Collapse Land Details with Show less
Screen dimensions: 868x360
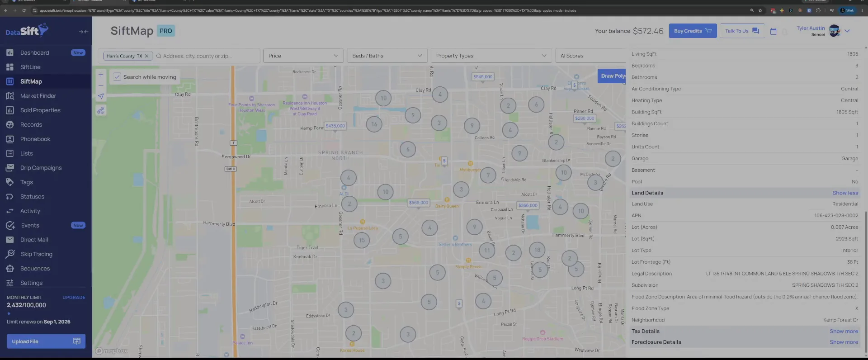pyautogui.click(x=845, y=193)
